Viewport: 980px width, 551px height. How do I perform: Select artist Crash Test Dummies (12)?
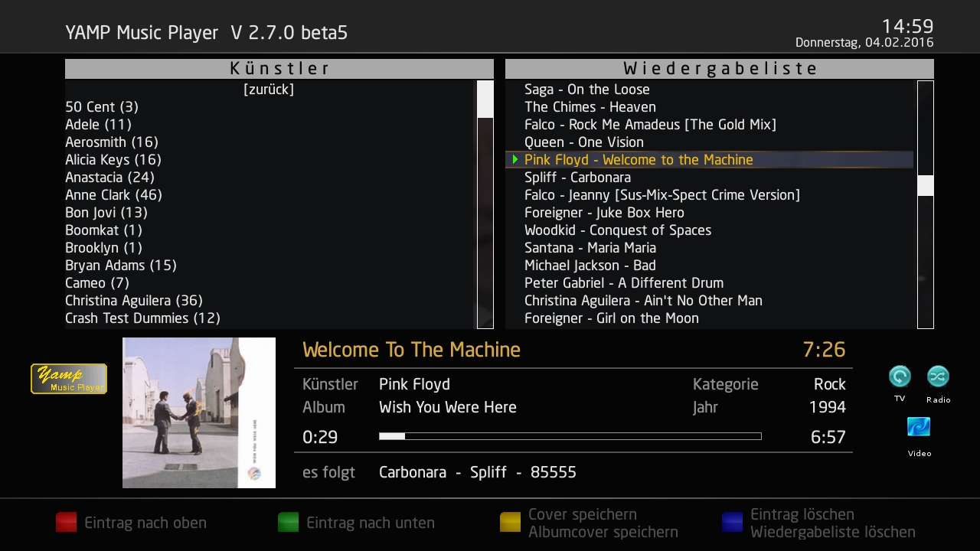(x=142, y=318)
